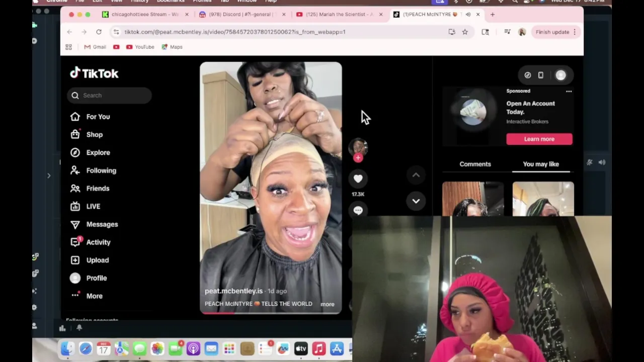Screen dimensions: 644x362
Task: Like the video with heart icon
Action: pos(358,178)
